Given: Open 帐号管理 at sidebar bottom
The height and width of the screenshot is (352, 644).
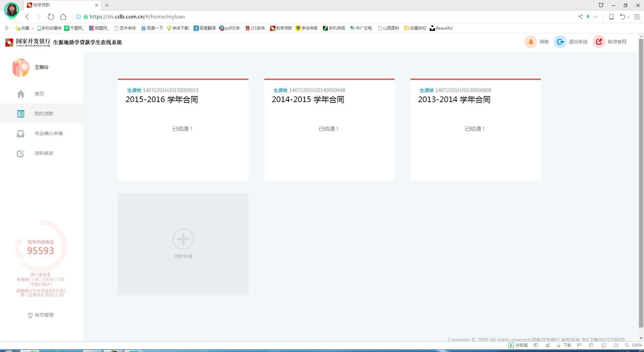Looking at the screenshot, I should (x=41, y=315).
